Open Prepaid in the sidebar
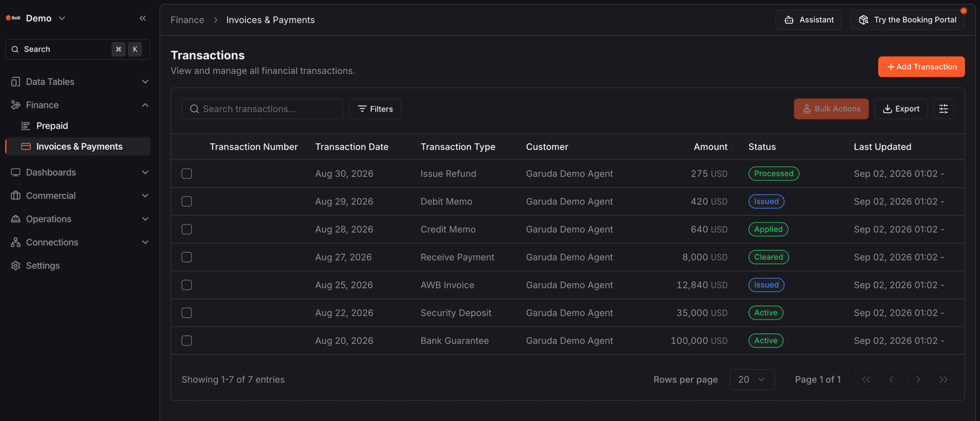This screenshot has width=980, height=421. point(78,126)
